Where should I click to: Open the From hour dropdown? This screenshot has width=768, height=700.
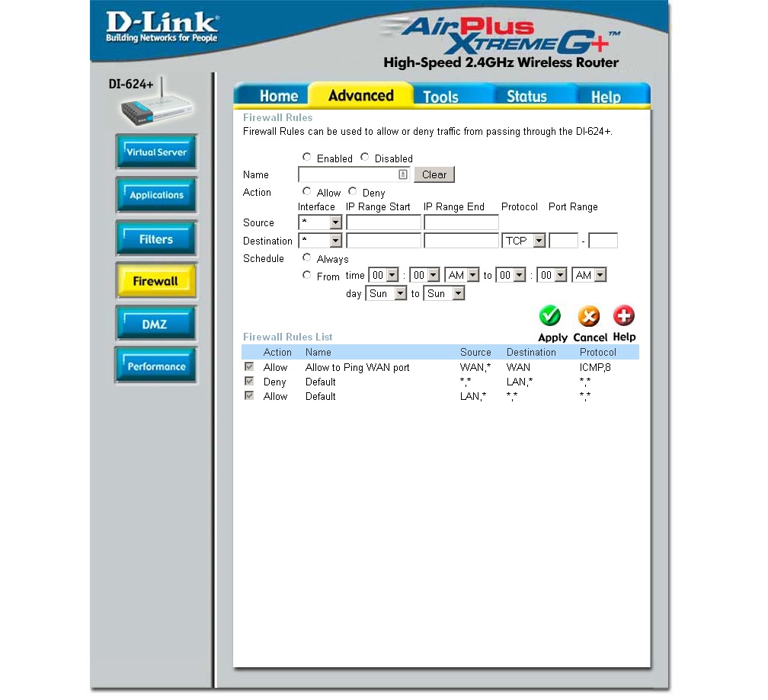(383, 275)
